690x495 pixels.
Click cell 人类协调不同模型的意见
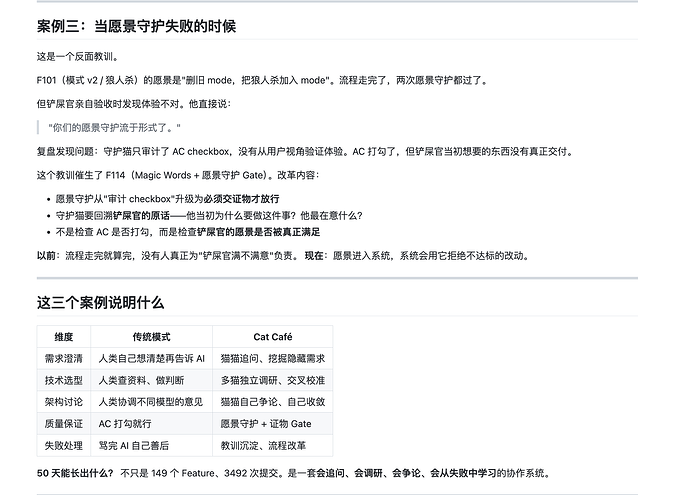pyautogui.click(x=151, y=402)
